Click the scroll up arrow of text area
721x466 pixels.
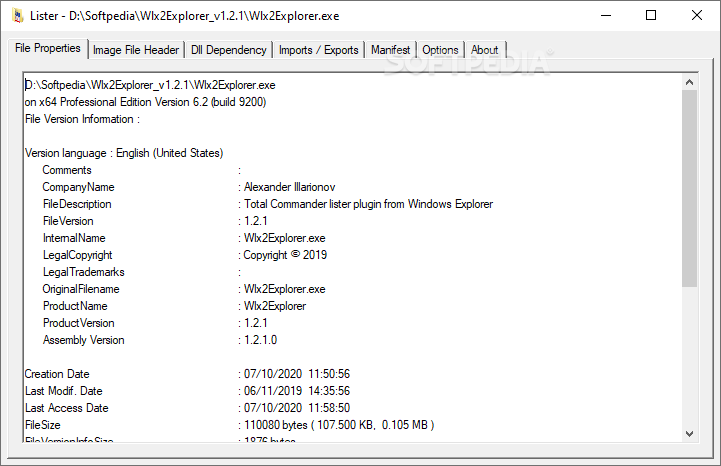pyautogui.click(x=689, y=82)
